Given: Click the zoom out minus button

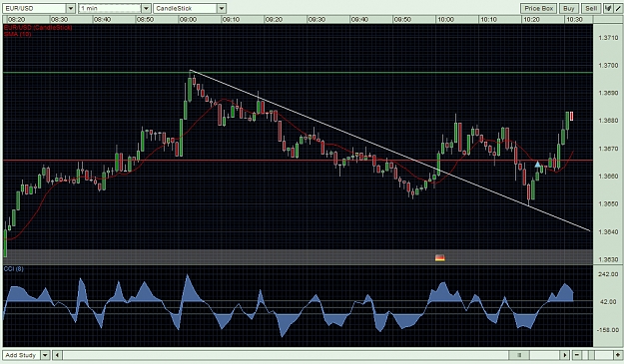Looking at the screenshot, I should 576,355.
